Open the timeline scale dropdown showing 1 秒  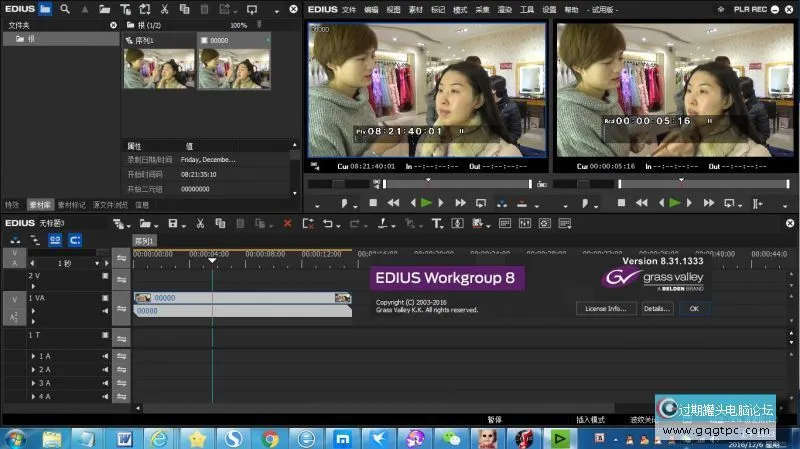97,263
